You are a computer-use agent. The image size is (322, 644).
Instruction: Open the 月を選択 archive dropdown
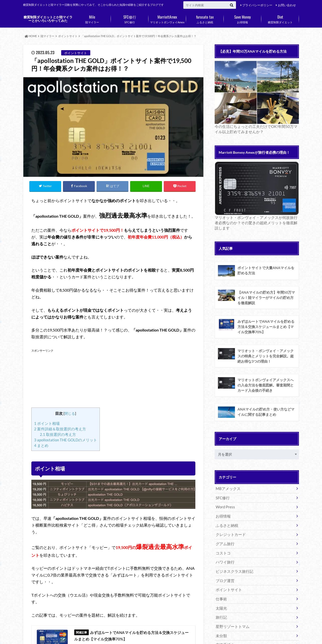tap(257, 454)
